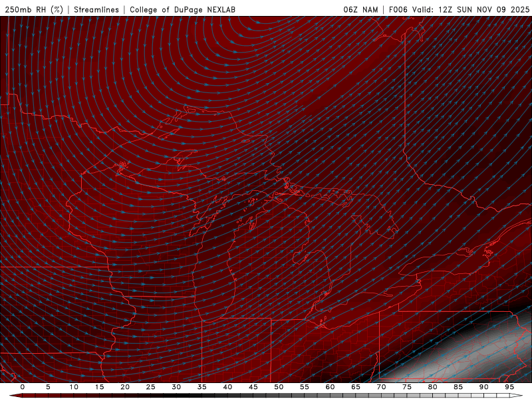Viewport: 532px width, 399px height.
Task: Click the "10" value on the color scale
Action: click(x=74, y=387)
